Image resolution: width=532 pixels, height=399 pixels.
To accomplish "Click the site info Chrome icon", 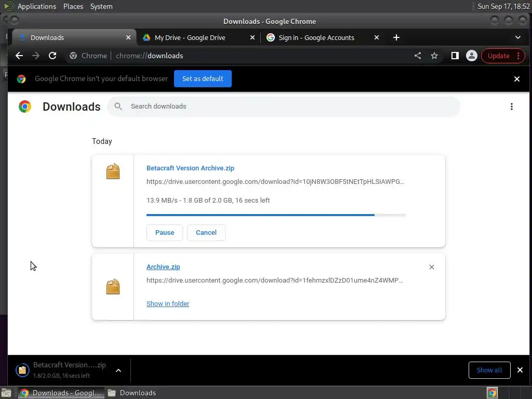I will (x=73, y=56).
